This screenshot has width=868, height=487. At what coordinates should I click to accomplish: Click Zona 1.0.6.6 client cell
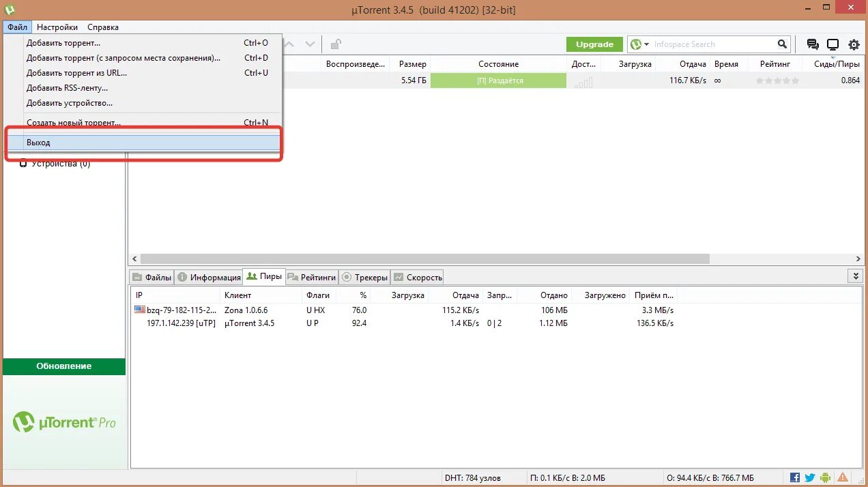(246, 310)
